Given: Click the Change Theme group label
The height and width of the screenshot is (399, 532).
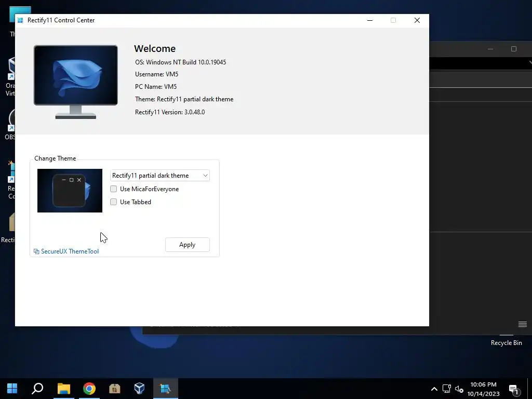Looking at the screenshot, I should coord(55,158).
